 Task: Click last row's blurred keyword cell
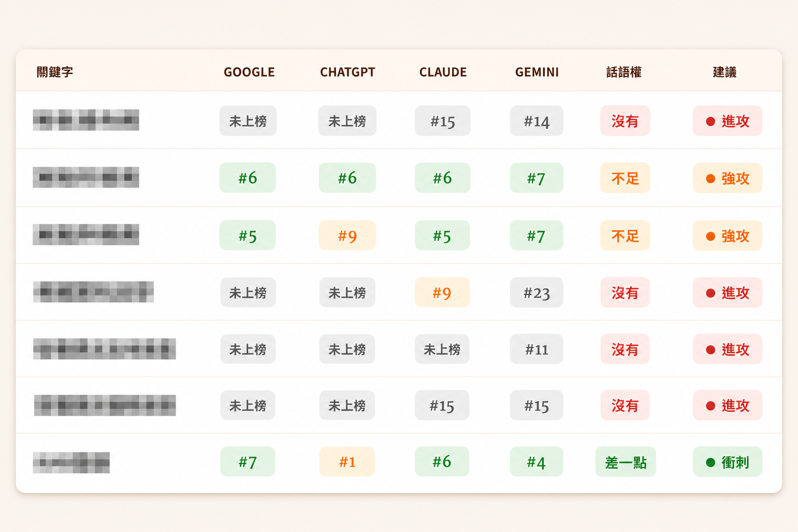click(x=71, y=462)
